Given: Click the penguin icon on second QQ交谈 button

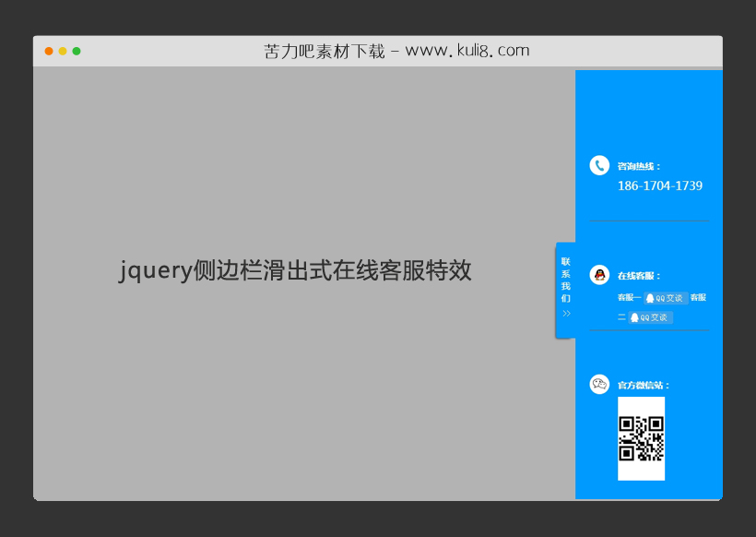Looking at the screenshot, I should pos(636,316).
